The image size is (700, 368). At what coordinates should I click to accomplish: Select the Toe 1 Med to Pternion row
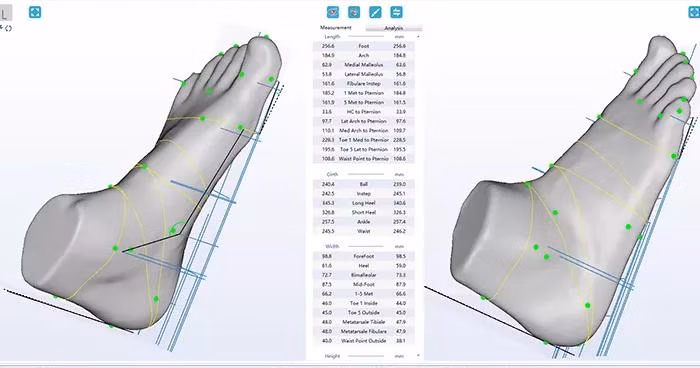click(363, 140)
